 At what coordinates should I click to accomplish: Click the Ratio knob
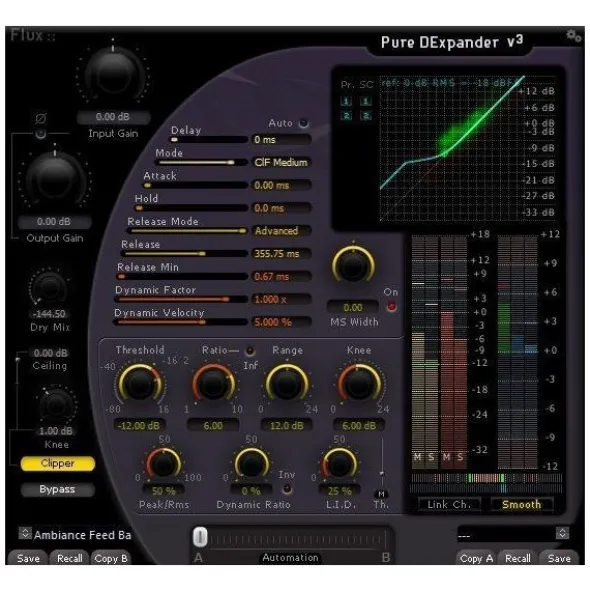click(x=213, y=384)
